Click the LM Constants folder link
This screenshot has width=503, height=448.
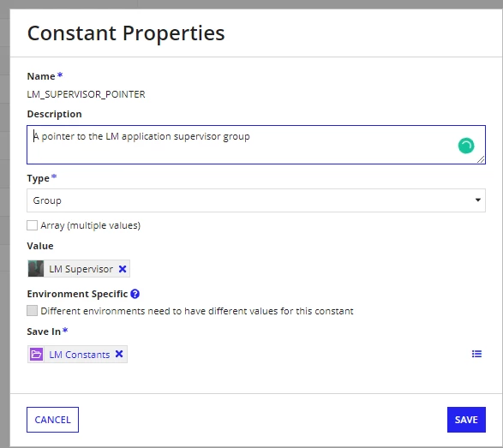[x=79, y=355]
